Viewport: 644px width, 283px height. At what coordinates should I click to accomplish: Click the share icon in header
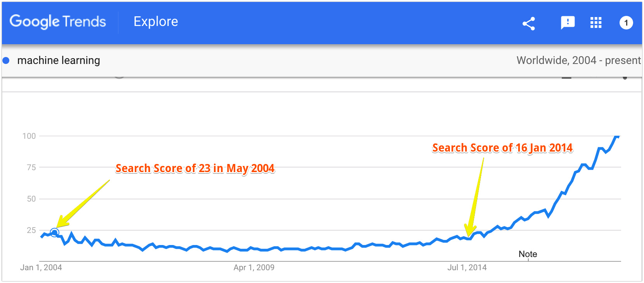click(x=529, y=23)
